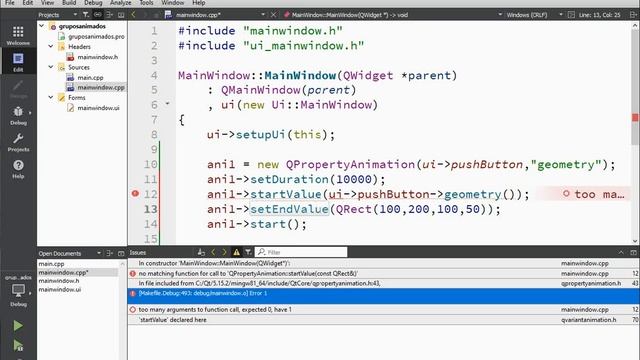Open the Design mode

(x=18, y=89)
